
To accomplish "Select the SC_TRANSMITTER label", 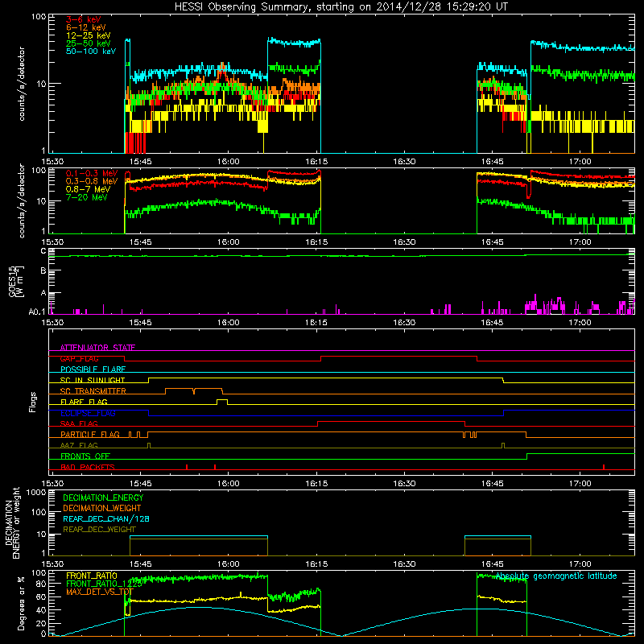I will [93, 391].
